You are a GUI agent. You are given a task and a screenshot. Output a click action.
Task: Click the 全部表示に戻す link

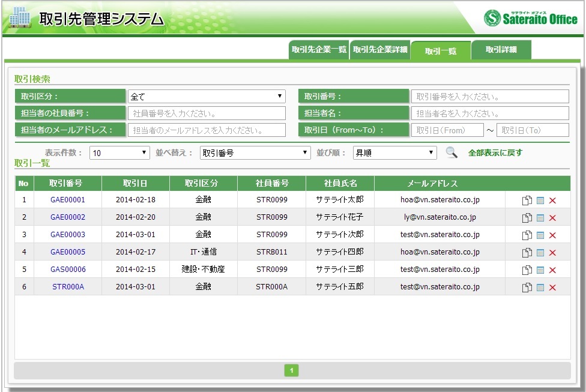495,153
